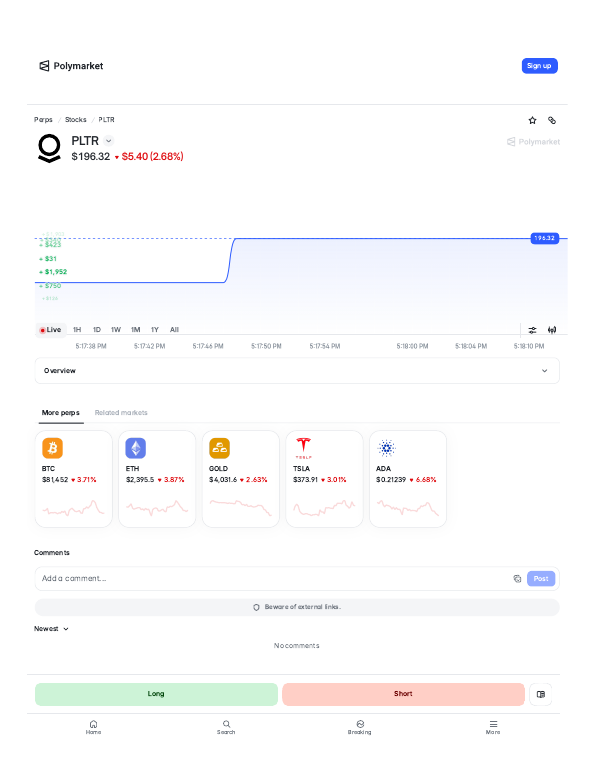Click the BTC $81,452 price
This screenshot has width=595, height=770.
click(x=55, y=480)
